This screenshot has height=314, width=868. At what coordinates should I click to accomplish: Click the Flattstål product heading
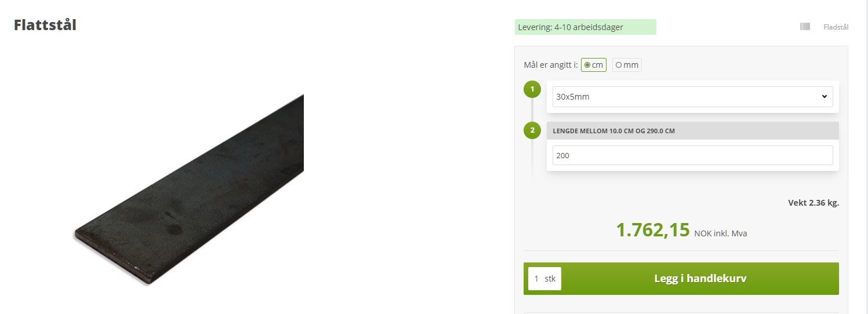click(x=45, y=25)
